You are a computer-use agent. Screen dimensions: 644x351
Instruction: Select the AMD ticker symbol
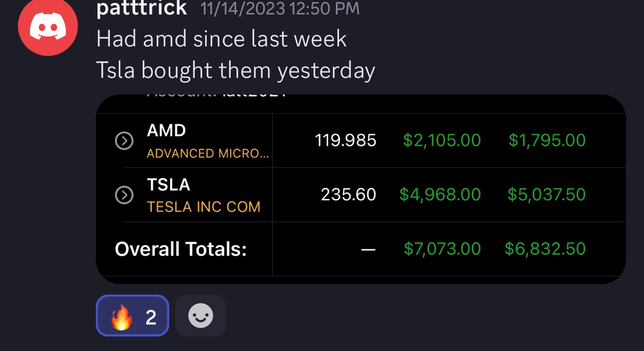point(166,131)
